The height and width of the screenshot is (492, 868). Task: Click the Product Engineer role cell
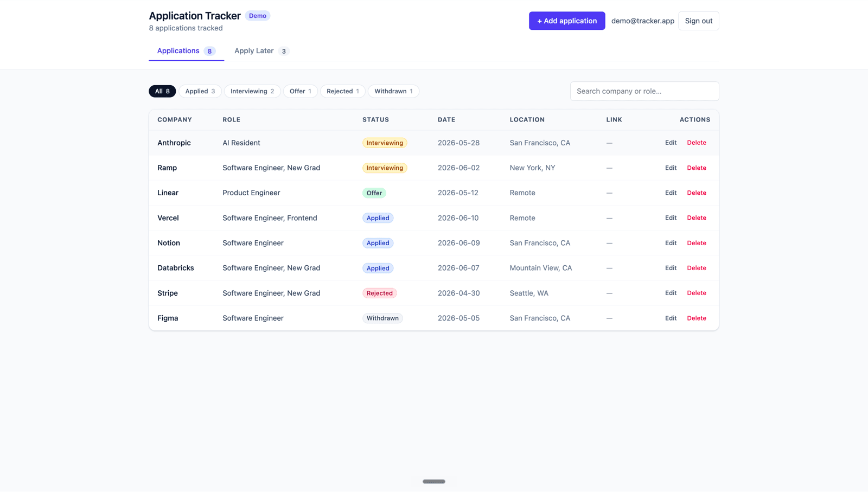pyautogui.click(x=251, y=193)
